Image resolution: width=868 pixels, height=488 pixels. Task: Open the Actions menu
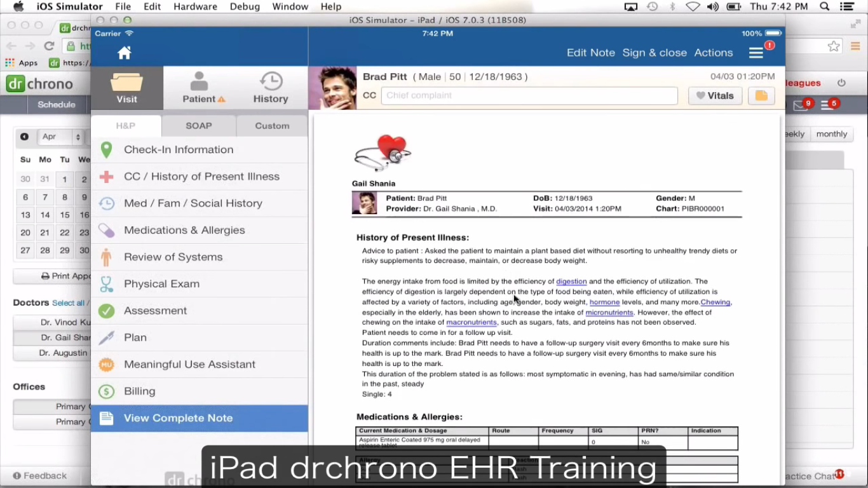point(714,53)
